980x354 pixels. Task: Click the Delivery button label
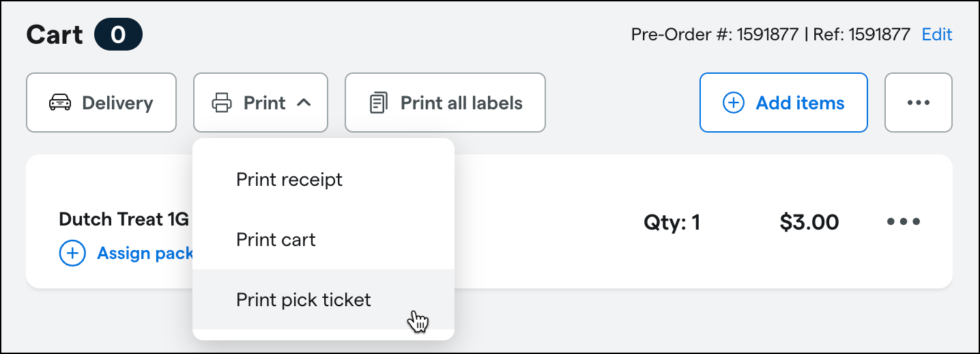117,103
